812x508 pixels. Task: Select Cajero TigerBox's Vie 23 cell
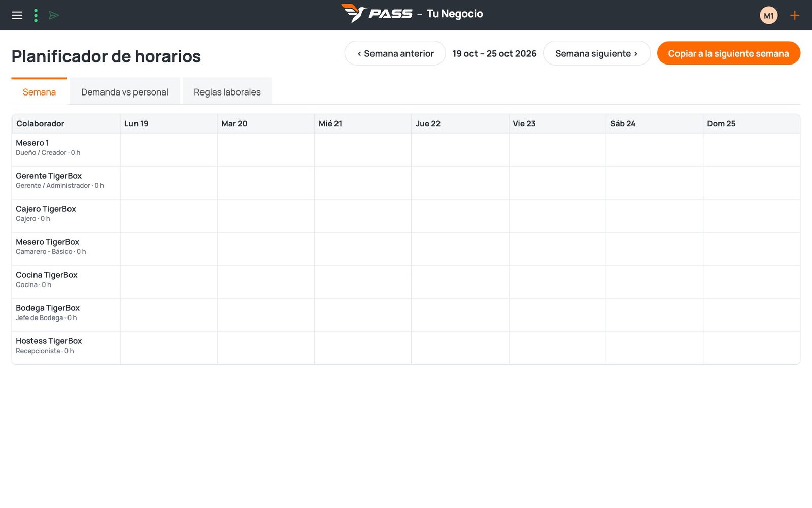(x=557, y=215)
